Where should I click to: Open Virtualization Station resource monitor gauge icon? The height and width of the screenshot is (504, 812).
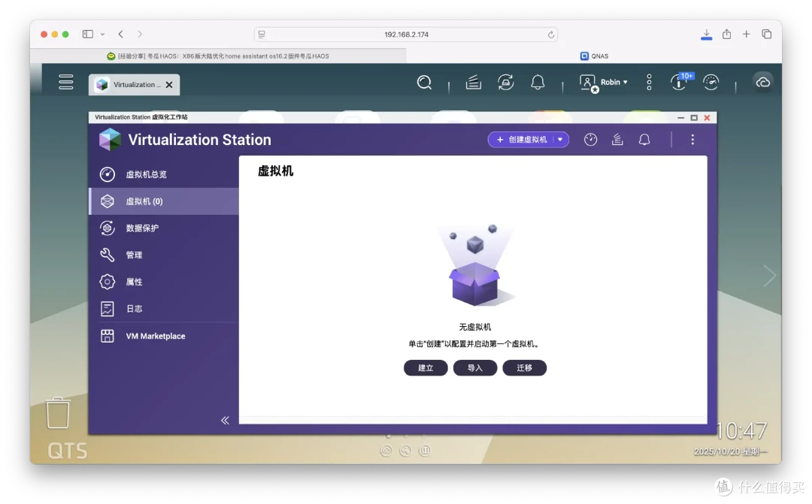(x=590, y=140)
